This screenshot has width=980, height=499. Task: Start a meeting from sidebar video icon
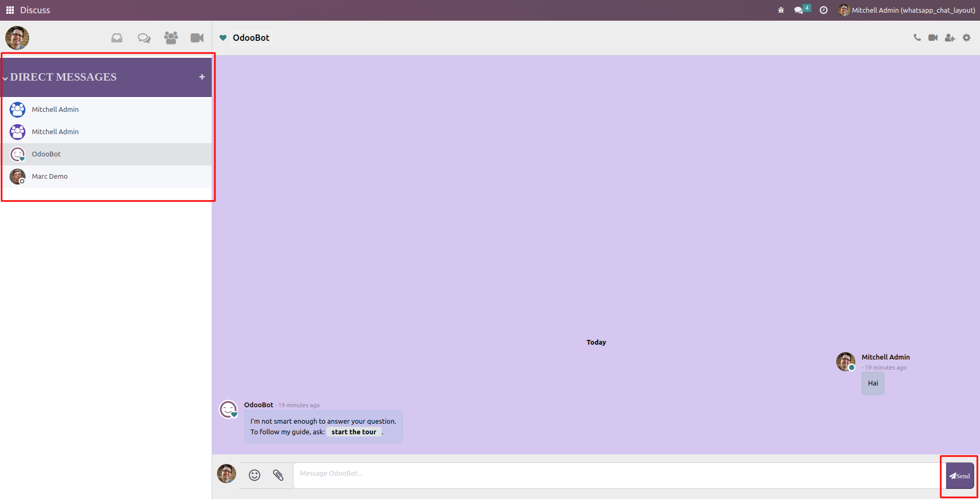tap(197, 38)
